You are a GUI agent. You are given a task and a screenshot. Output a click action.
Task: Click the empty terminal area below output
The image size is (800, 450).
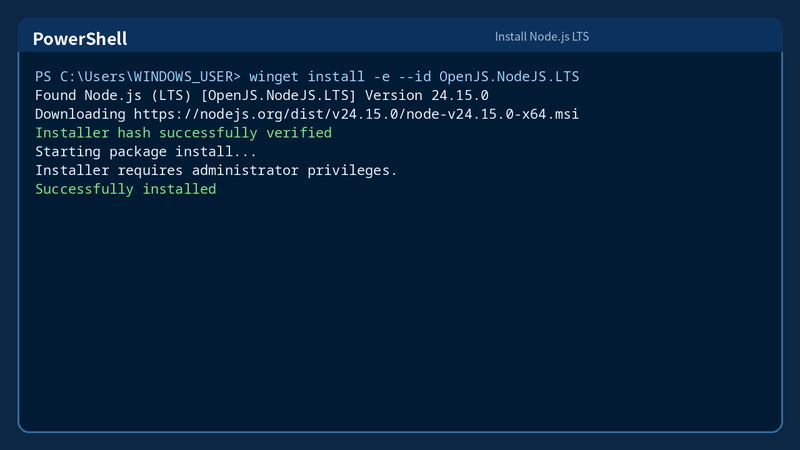click(400, 311)
